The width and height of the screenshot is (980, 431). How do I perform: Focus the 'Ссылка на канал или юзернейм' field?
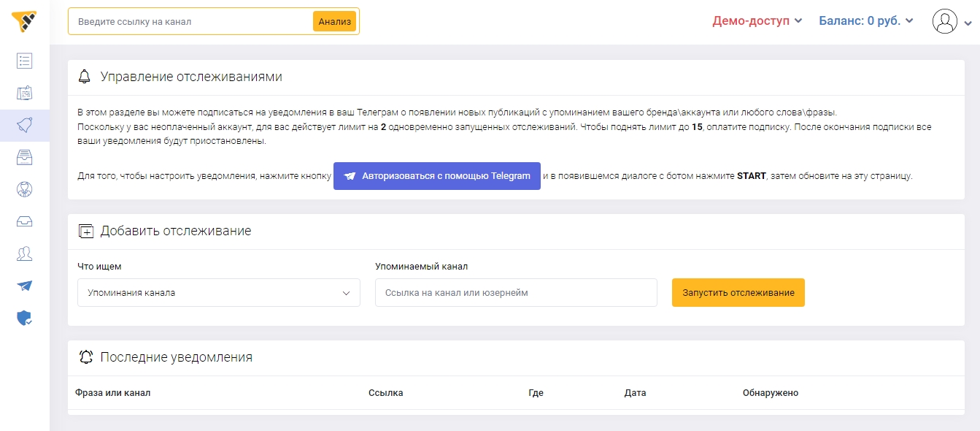click(515, 292)
